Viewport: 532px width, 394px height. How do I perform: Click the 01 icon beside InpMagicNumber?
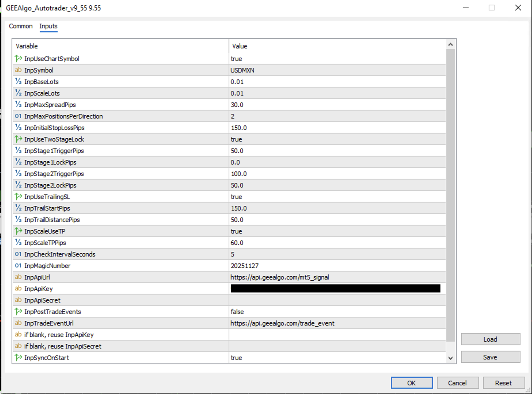tap(18, 265)
